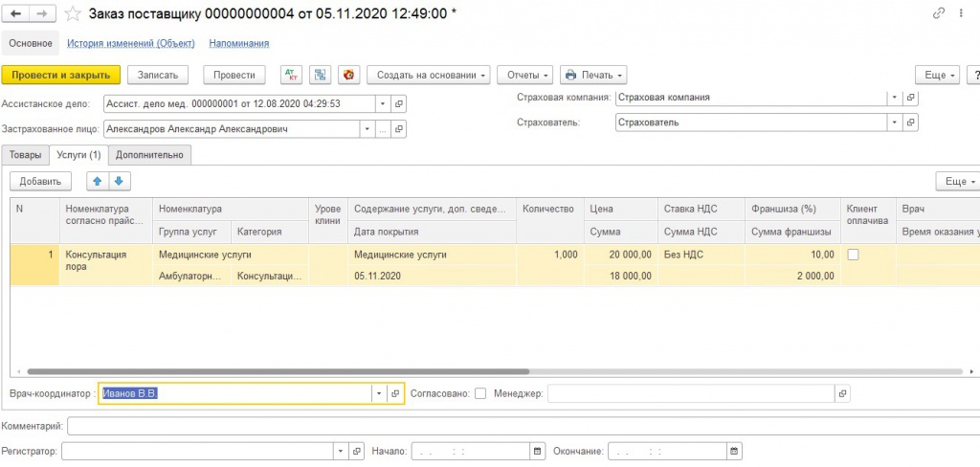
Task: Select quantity cell 1,000
Action: (x=550, y=265)
